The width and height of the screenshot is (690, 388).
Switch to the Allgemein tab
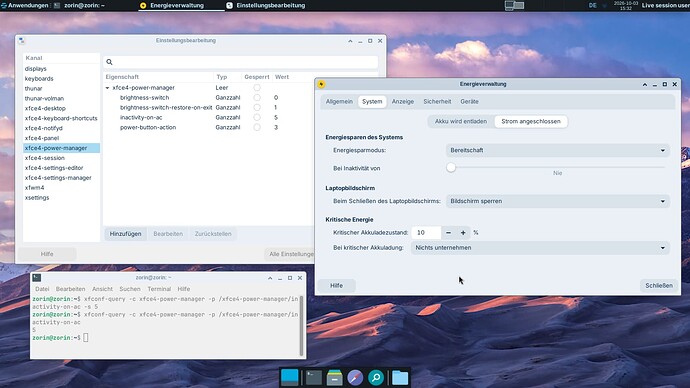click(339, 102)
